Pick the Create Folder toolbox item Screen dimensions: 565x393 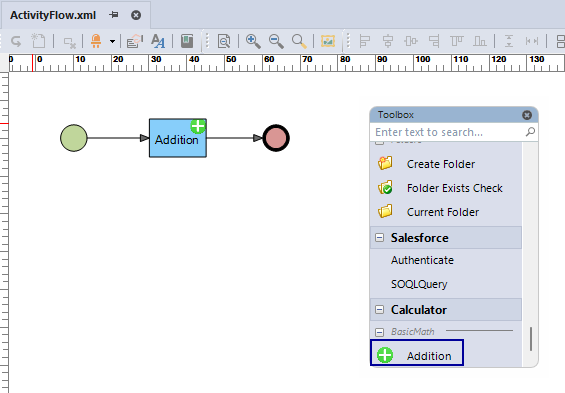446,164
